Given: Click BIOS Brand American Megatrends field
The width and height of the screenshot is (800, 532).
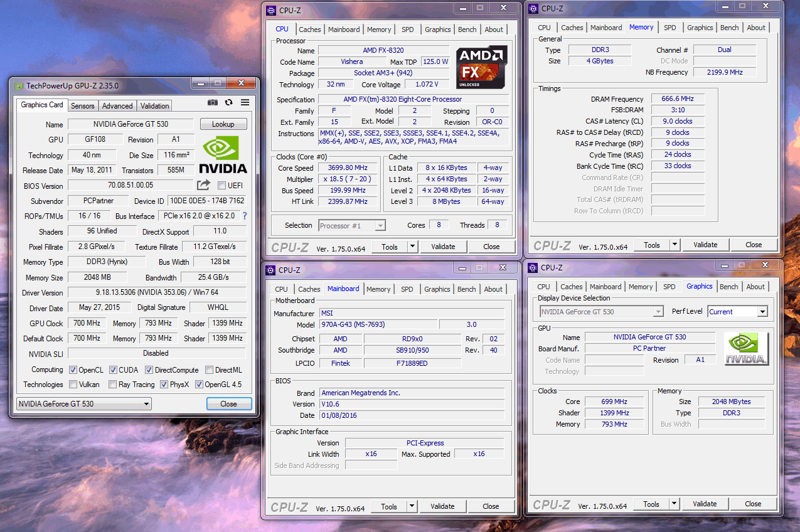Looking at the screenshot, I should coord(412,393).
